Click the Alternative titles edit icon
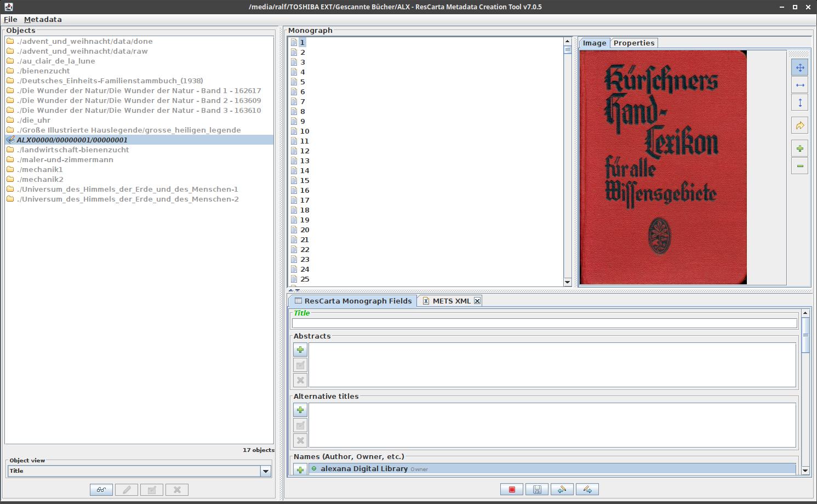Image resolution: width=817 pixels, height=504 pixels. 300,425
